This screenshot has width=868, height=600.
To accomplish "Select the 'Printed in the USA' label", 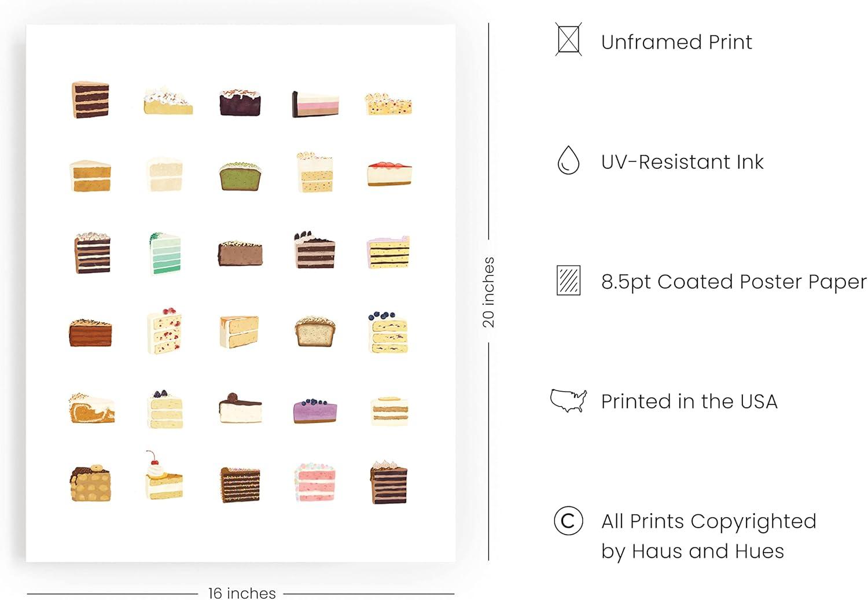I will [x=689, y=402].
